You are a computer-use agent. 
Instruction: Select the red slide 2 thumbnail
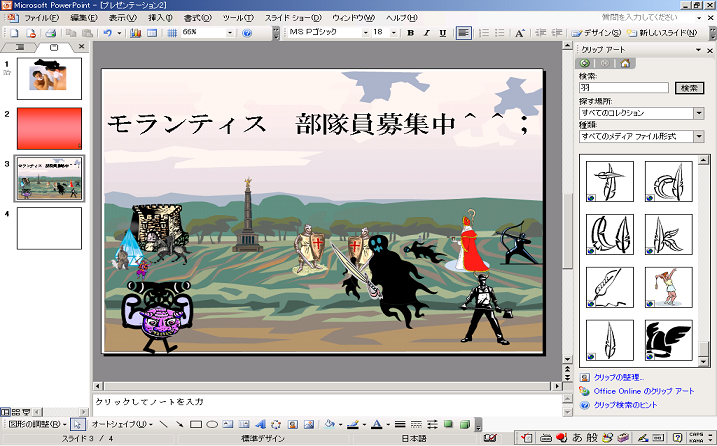(x=49, y=129)
